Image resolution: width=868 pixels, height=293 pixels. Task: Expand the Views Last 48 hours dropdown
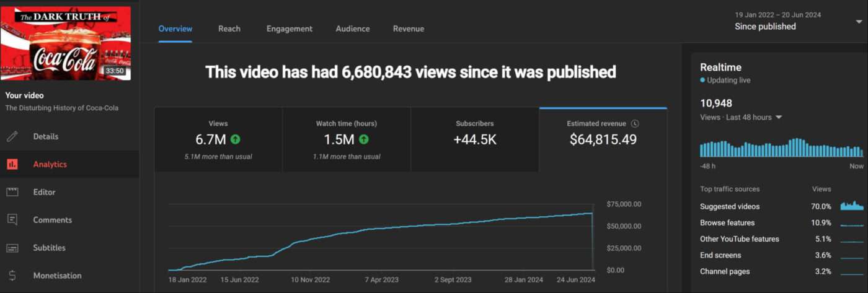[x=779, y=117]
